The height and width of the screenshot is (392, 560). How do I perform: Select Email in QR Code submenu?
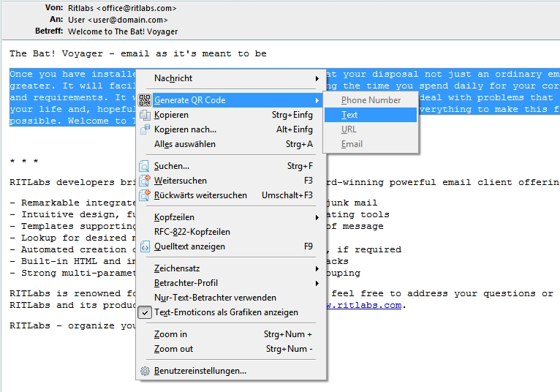tap(371, 144)
